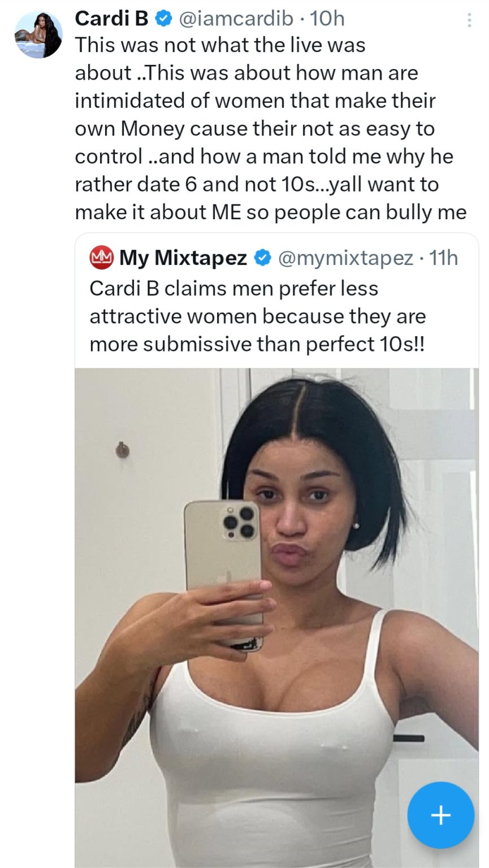489x868 pixels.
Task: Click the 11h timestamp on the quoted tweet
Action: [x=444, y=258]
